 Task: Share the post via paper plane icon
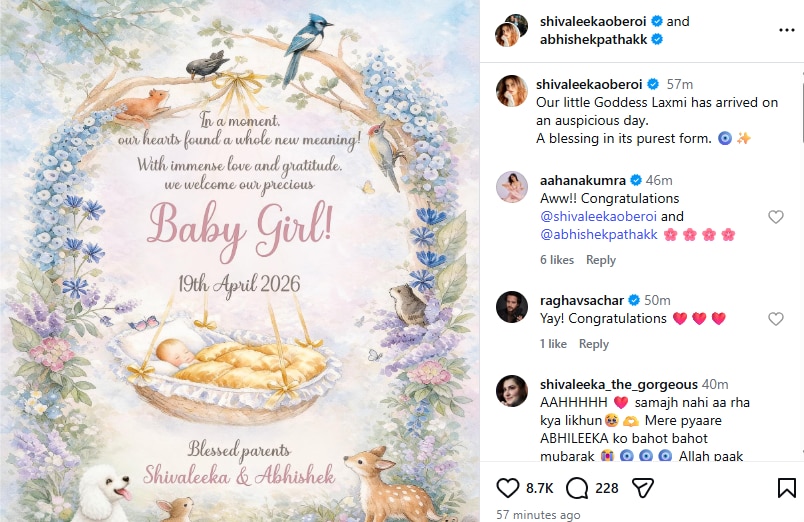click(643, 487)
